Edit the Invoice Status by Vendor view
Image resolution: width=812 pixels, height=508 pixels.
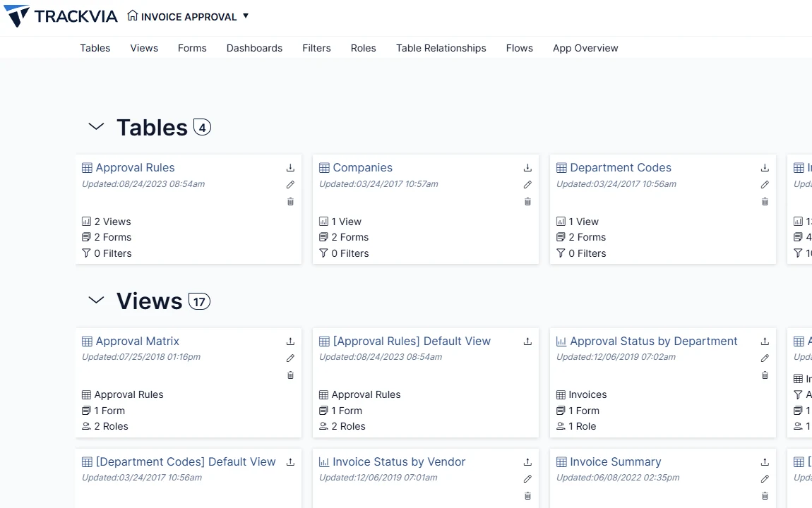(x=527, y=479)
